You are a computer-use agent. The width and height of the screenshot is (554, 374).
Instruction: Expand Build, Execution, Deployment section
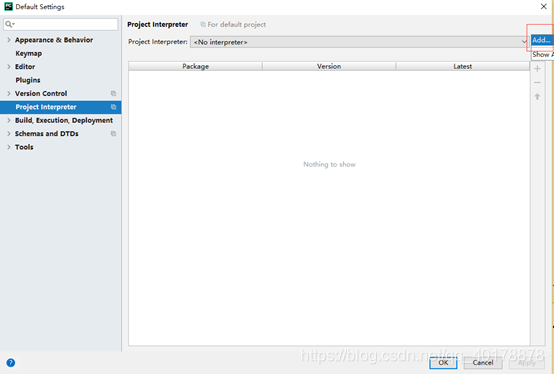pyautogui.click(x=9, y=120)
